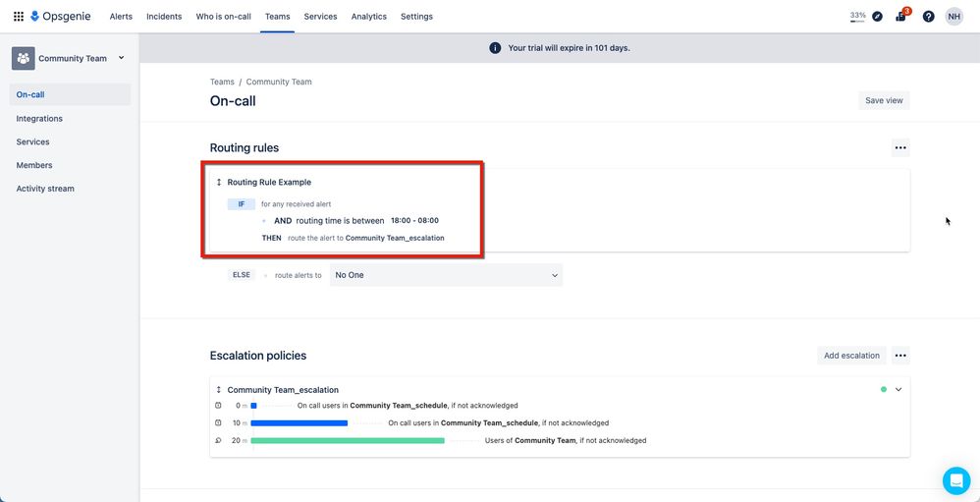Open the app switcher grid icon
The width and height of the screenshot is (980, 502).
(19, 17)
